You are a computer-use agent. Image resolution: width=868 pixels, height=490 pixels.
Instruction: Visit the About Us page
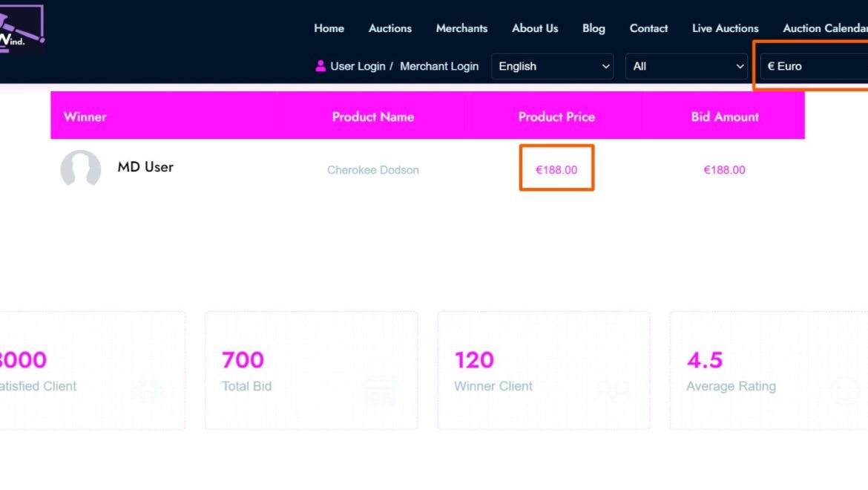(535, 28)
